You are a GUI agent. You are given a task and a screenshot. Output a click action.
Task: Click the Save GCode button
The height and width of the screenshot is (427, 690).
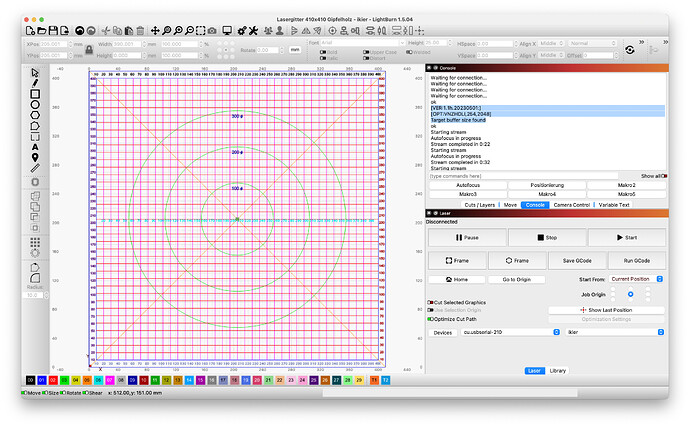(x=577, y=261)
